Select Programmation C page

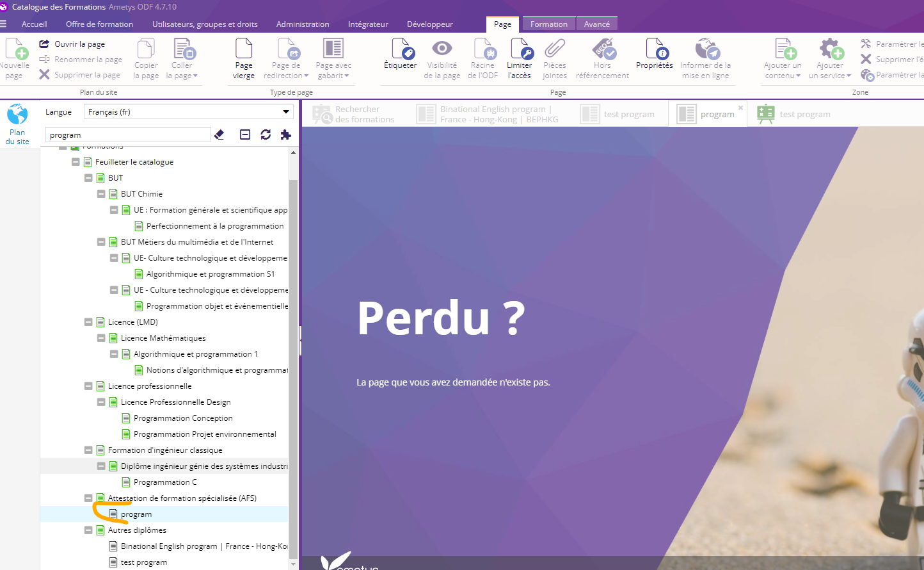pyautogui.click(x=165, y=482)
